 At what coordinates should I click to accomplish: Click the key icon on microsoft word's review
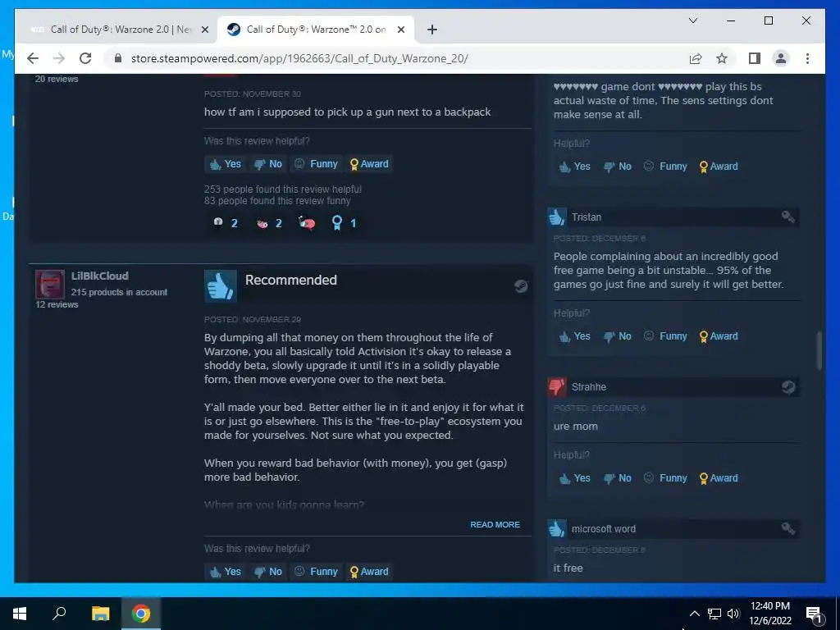point(787,529)
